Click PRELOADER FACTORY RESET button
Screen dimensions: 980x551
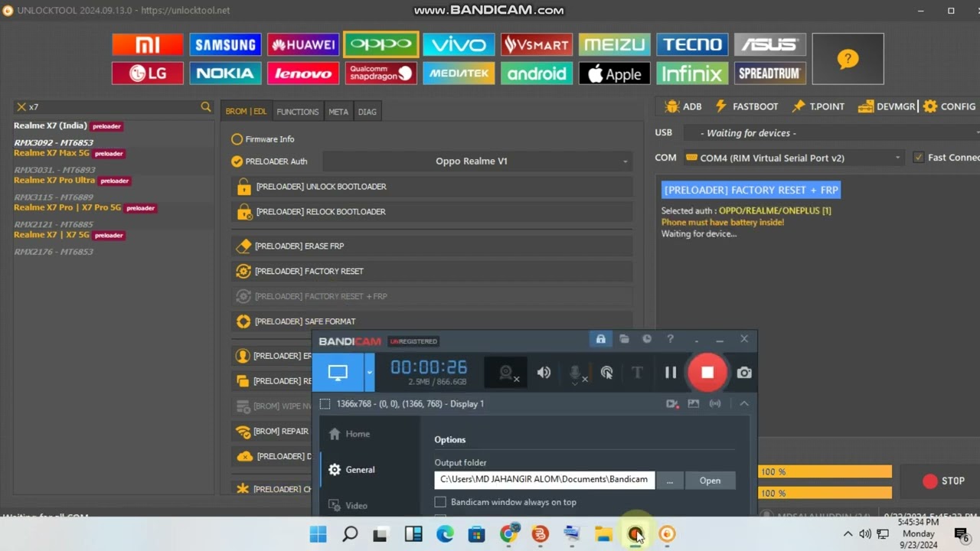click(x=432, y=272)
